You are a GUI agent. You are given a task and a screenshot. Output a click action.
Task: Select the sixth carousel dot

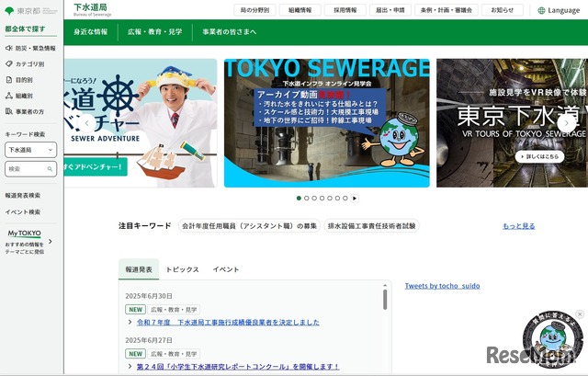[337, 199]
